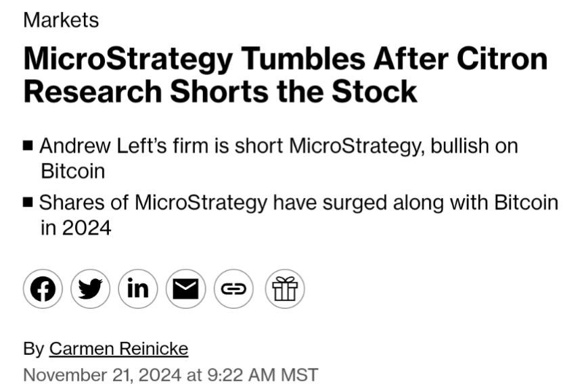Viewport: 584px width, 392px height.
Task: Gift this article using the present icon
Action: (x=285, y=289)
